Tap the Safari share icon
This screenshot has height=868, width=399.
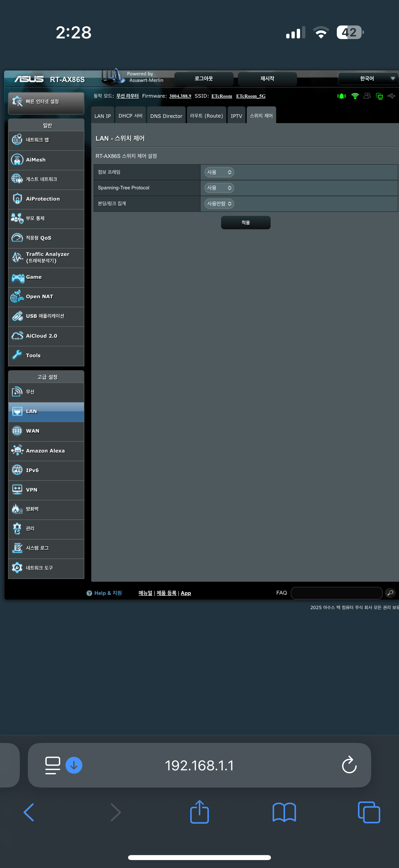(199, 812)
